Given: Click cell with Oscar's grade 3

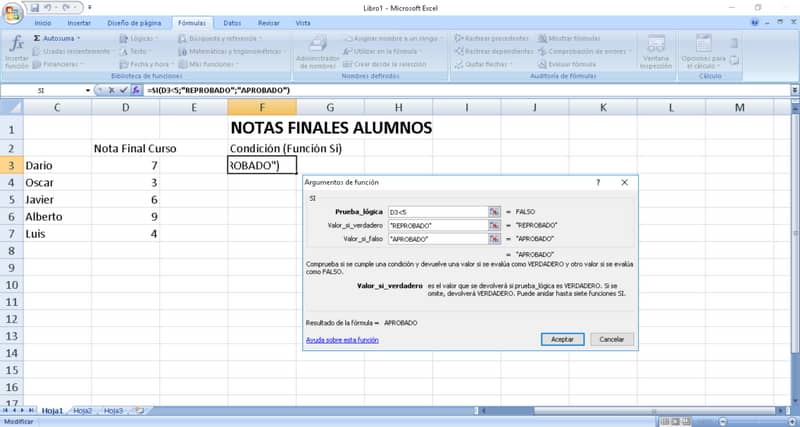Looking at the screenshot, I should pos(126,183).
